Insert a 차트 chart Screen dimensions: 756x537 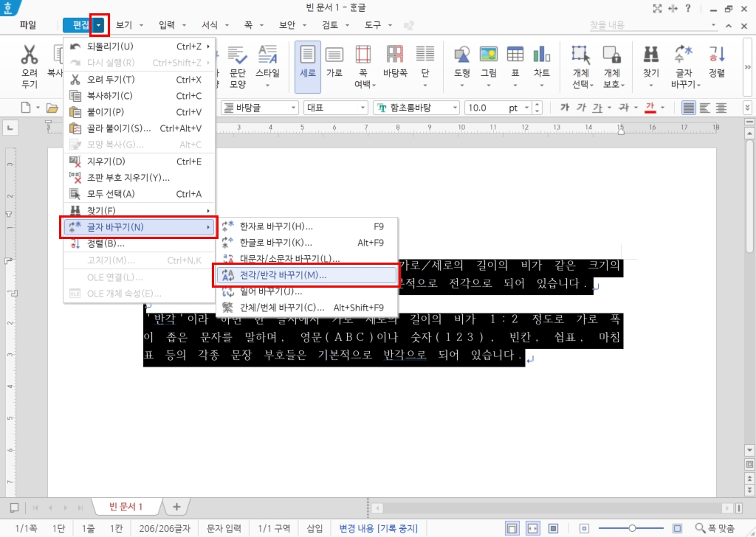pyautogui.click(x=541, y=66)
